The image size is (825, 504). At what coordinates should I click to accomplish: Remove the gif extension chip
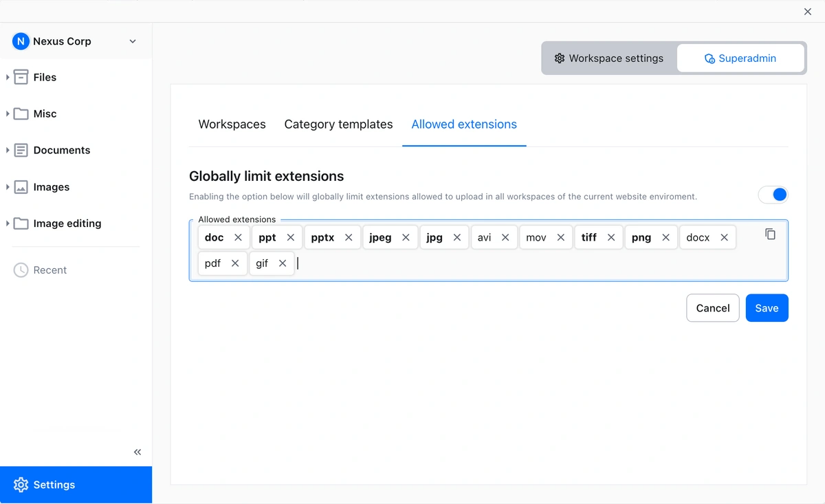click(x=283, y=263)
